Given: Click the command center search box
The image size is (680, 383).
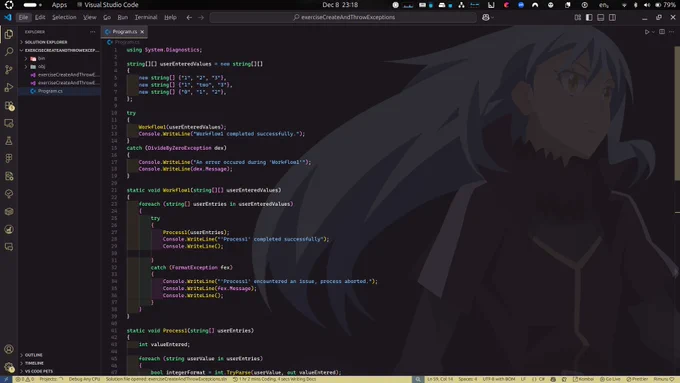Looking at the screenshot, I should 343,17.
